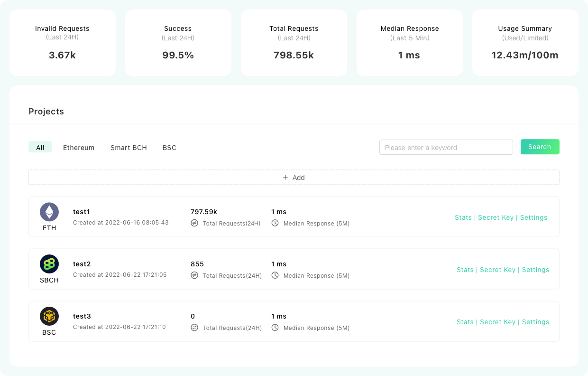The image size is (588, 376).
Task: Select the All filter tab
Action: coord(40,148)
